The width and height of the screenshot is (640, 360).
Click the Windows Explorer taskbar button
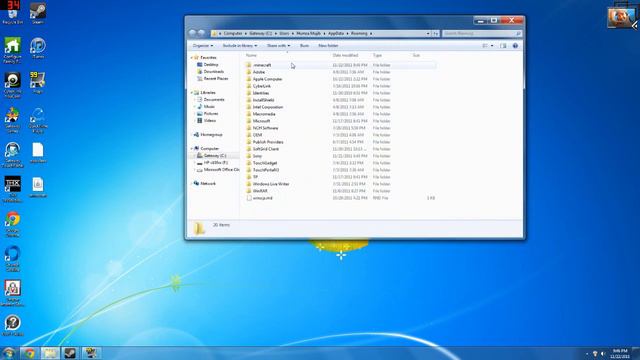click(50, 353)
